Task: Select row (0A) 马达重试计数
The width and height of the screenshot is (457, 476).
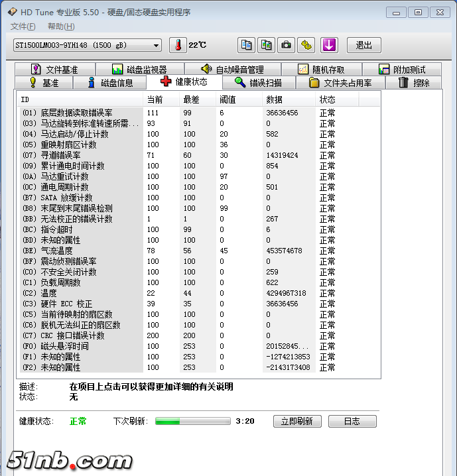Action: 198,177
